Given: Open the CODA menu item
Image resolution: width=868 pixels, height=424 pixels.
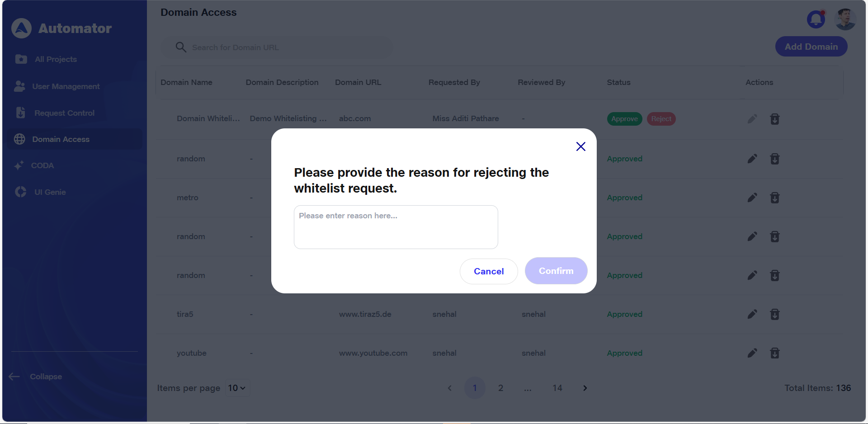Looking at the screenshot, I should coord(42,165).
